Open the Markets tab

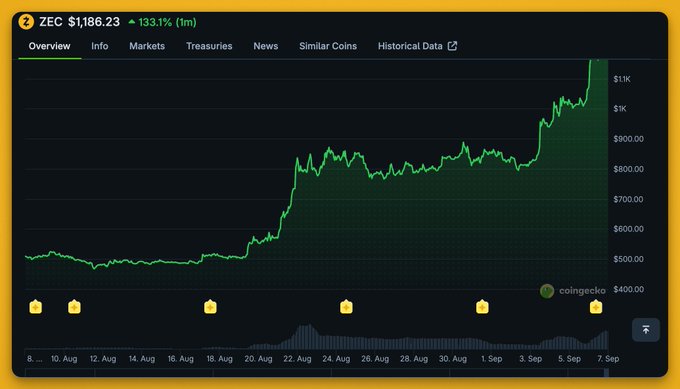(147, 46)
